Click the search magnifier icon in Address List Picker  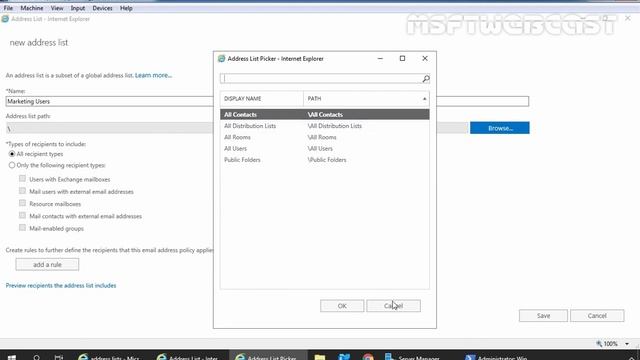[x=426, y=78]
